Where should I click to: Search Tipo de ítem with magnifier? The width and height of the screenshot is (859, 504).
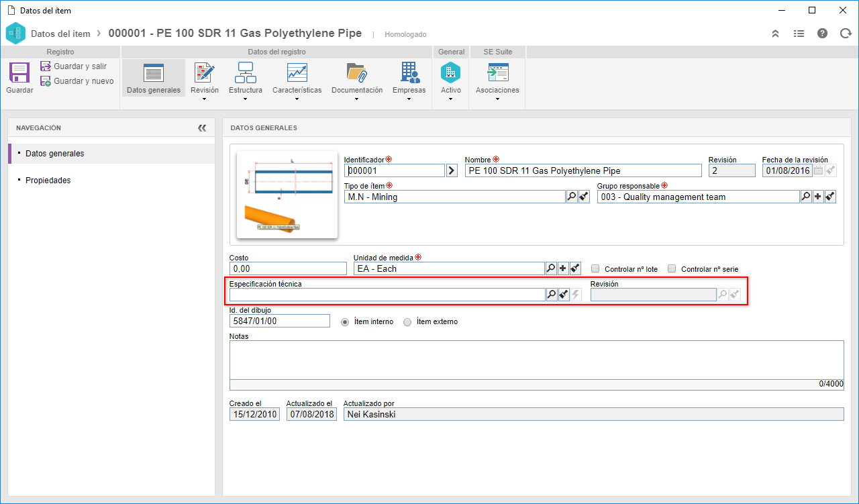tap(571, 197)
